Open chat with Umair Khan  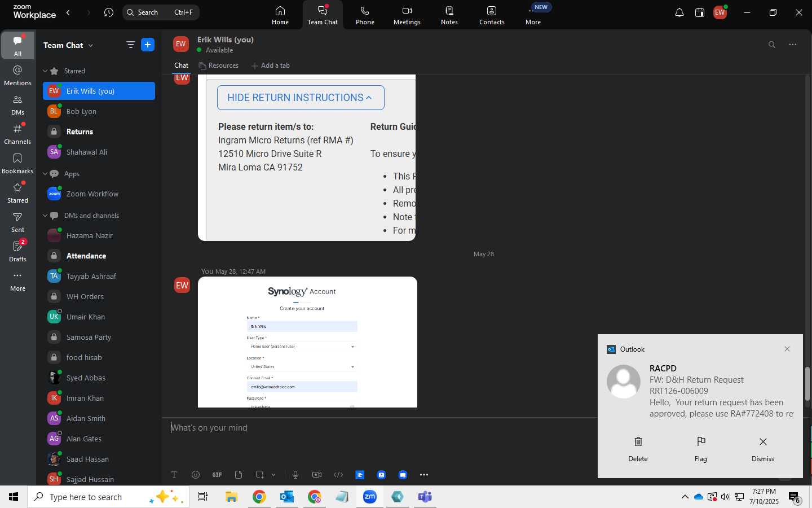[99, 317]
